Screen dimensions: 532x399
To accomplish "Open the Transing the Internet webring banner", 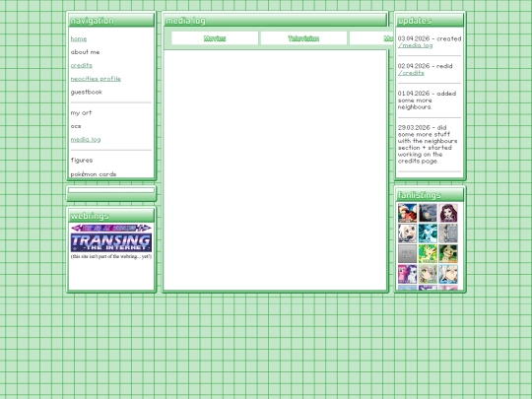I will tap(111, 242).
